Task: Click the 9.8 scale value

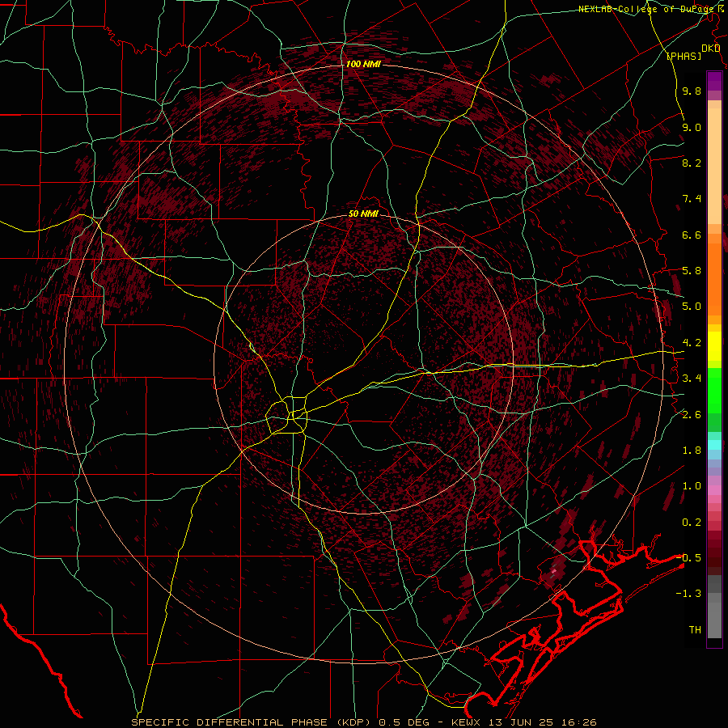Action: point(692,91)
